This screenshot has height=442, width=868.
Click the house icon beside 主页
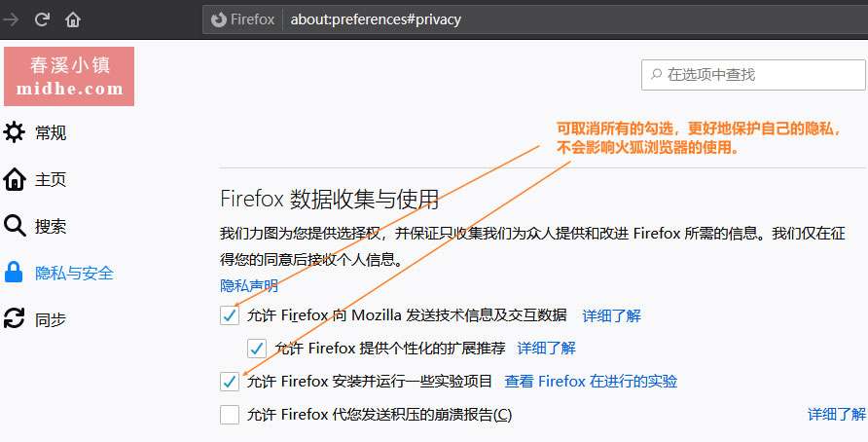click(x=15, y=179)
